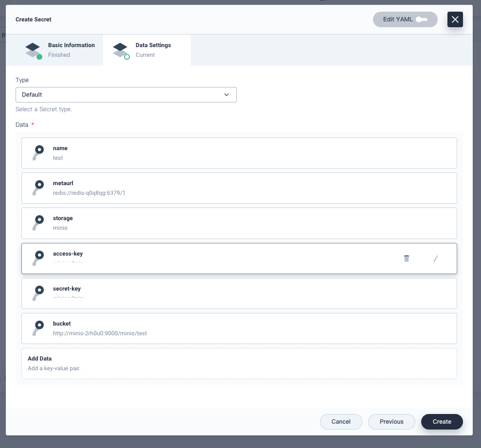Click the key icon beside name entry
Viewport: 481px width, 448px height.
pos(37,153)
